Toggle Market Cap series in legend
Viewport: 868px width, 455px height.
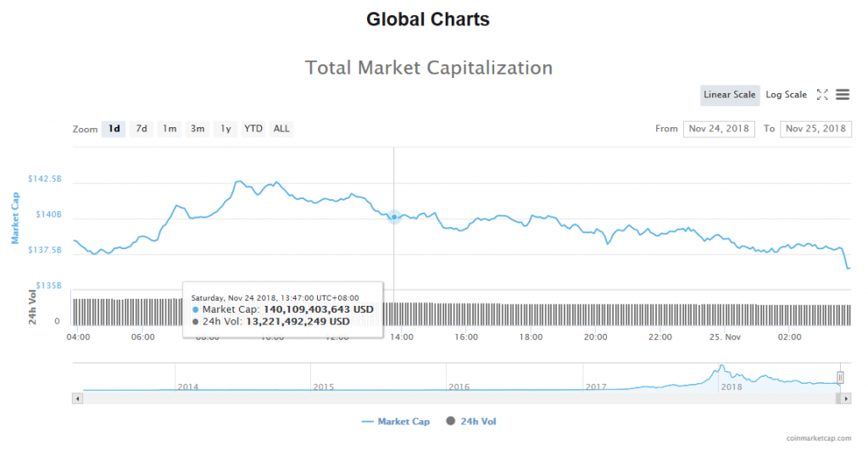[395, 421]
